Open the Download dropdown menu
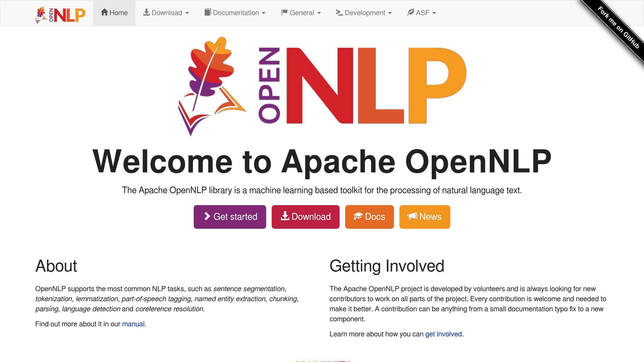The width and height of the screenshot is (644, 362). click(x=166, y=13)
